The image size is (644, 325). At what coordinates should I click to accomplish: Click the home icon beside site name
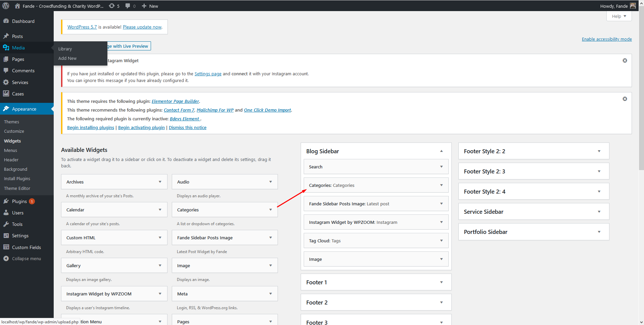point(17,6)
